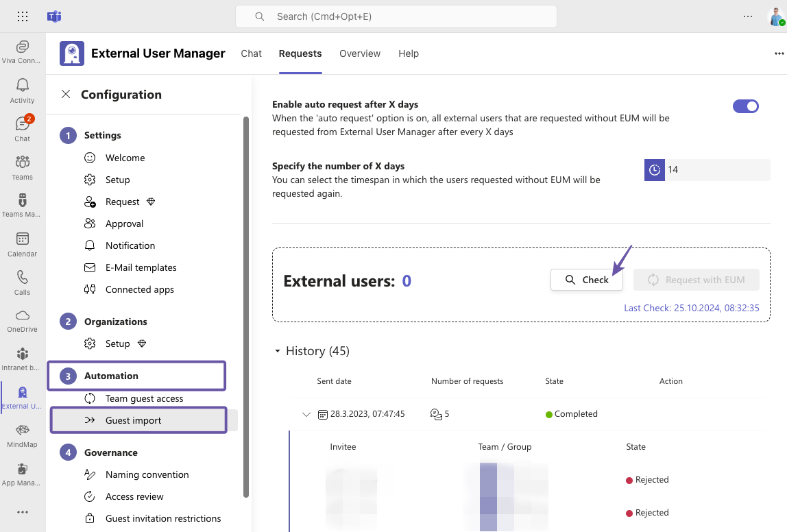Click diamond icon beside Organizations Setup
The image size is (787, 532).
pos(142,343)
